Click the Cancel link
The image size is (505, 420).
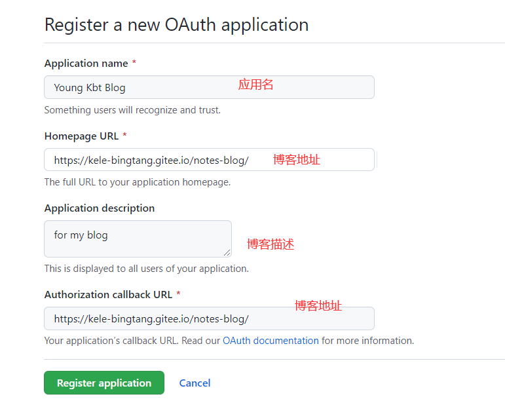pos(195,383)
